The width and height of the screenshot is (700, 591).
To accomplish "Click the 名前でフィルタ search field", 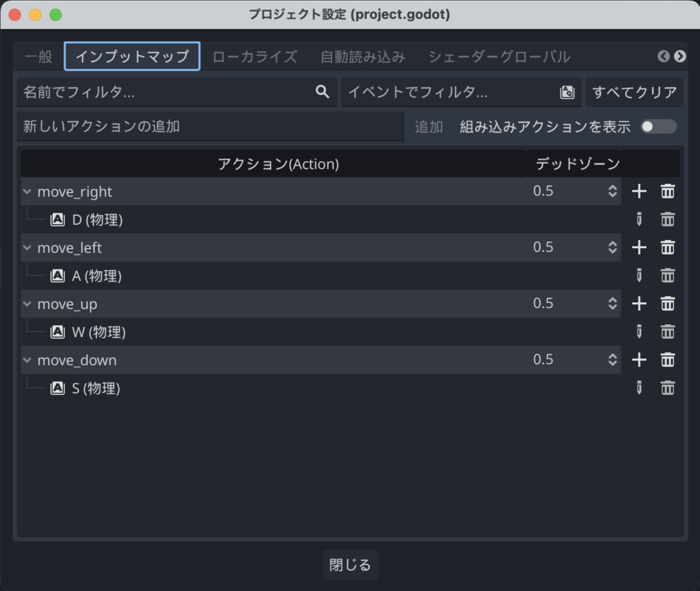I will tap(167, 92).
